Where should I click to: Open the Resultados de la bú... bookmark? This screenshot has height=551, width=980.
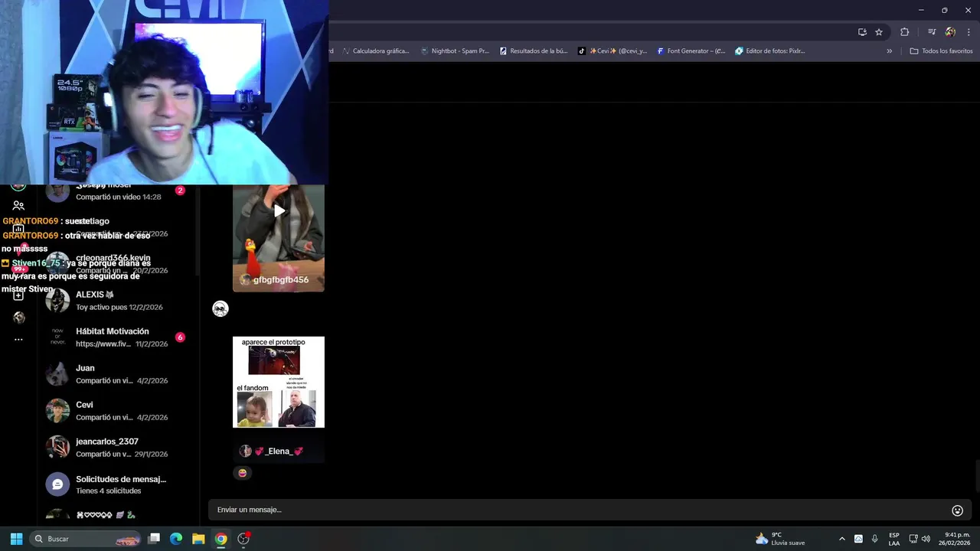coord(534,51)
